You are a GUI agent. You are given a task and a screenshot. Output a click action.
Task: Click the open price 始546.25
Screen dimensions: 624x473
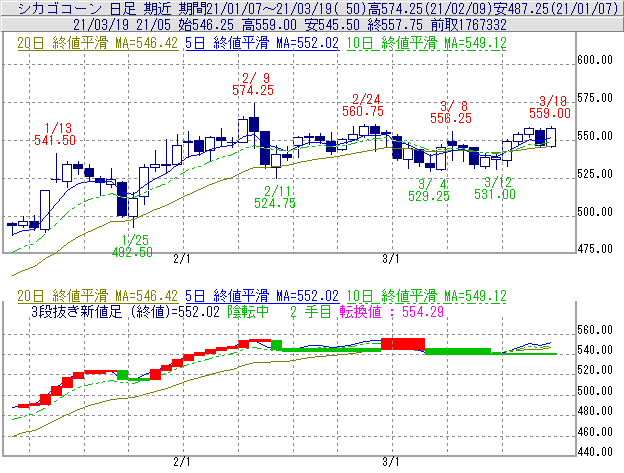pos(206,25)
